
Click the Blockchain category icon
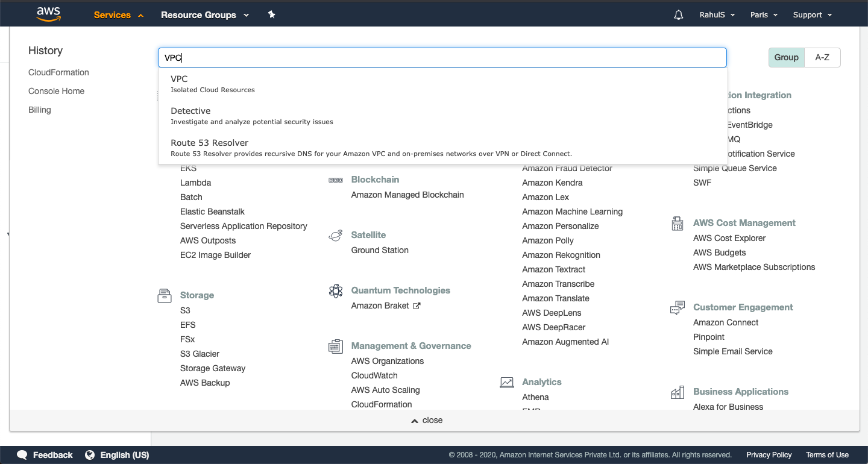pyautogui.click(x=336, y=180)
